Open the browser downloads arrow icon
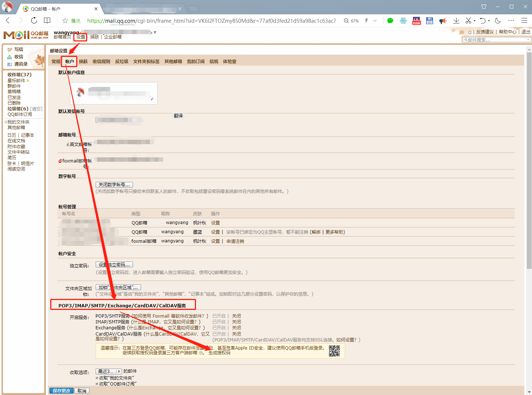 coord(456,21)
